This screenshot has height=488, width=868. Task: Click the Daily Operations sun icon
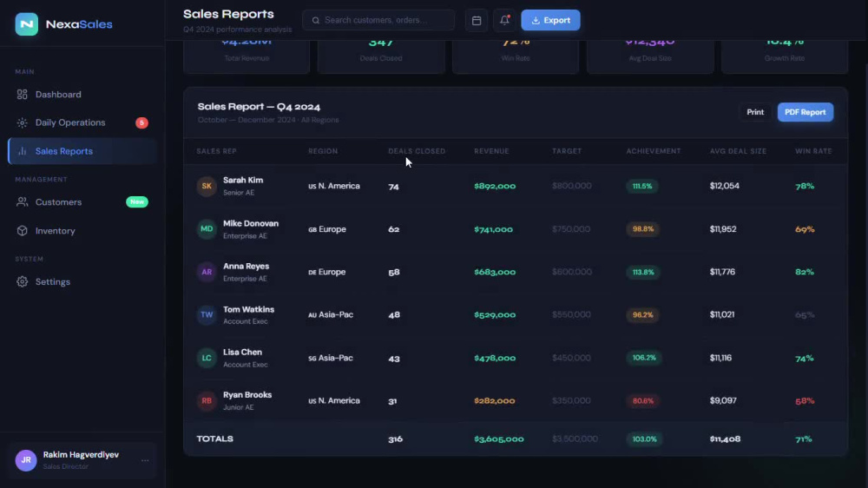[23, 122]
